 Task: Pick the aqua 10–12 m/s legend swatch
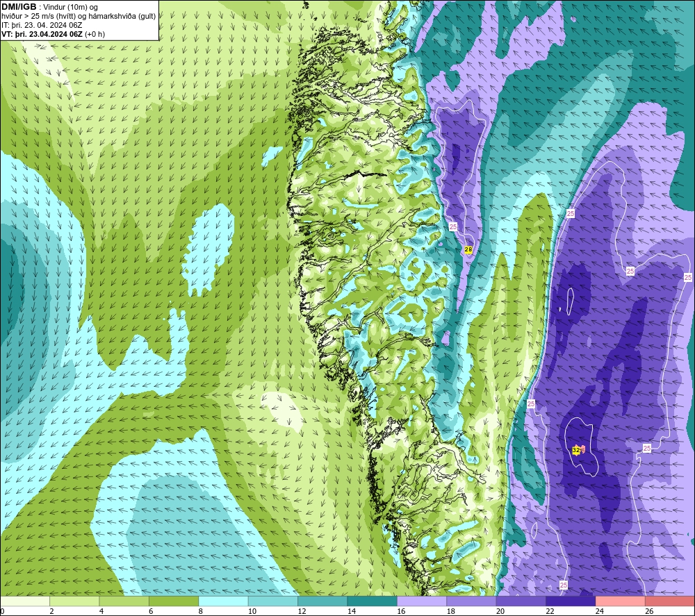[273, 601]
